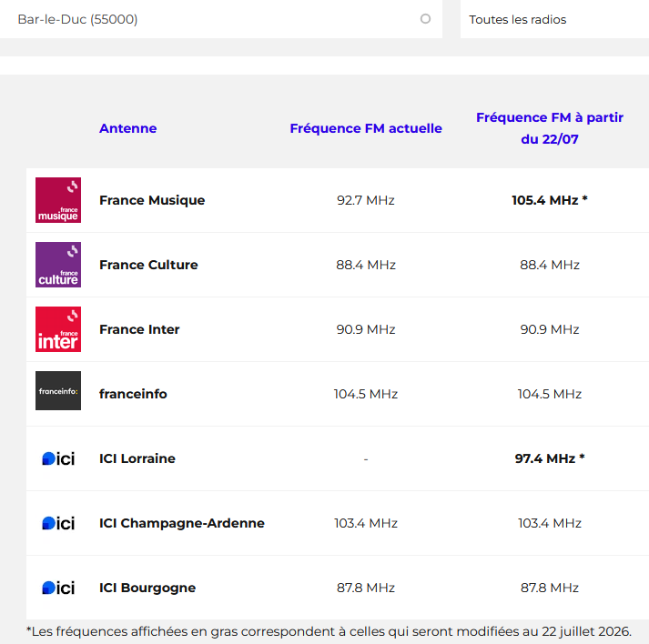Click the France Culture logo
This screenshot has width=649, height=644.
[58, 265]
